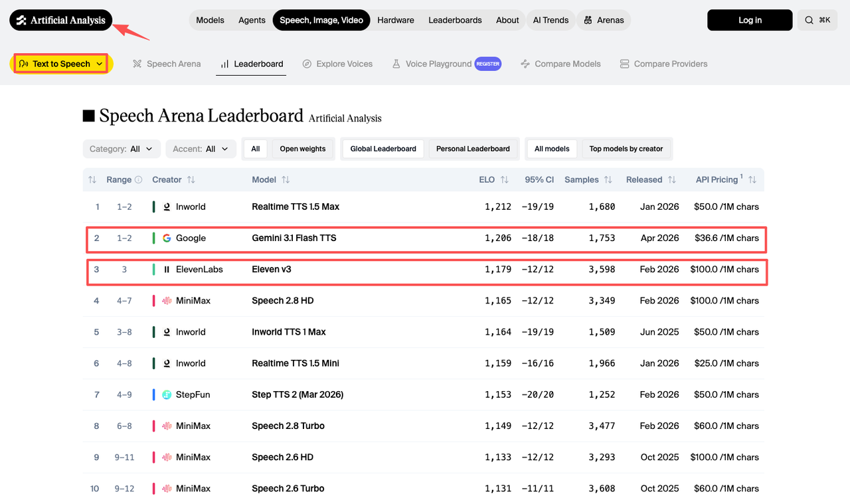Open the Hardware menu
Viewport: 850px width, 504px height.
point(396,20)
